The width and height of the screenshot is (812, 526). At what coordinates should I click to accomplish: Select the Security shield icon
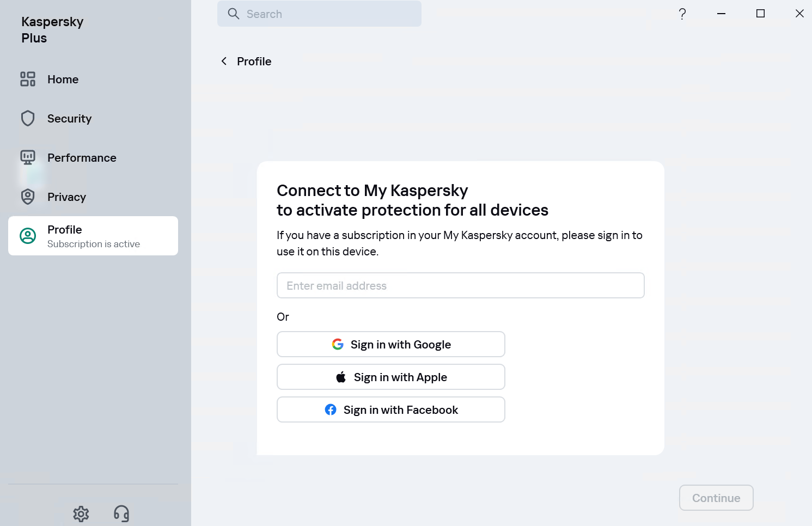pyautogui.click(x=28, y=118)
